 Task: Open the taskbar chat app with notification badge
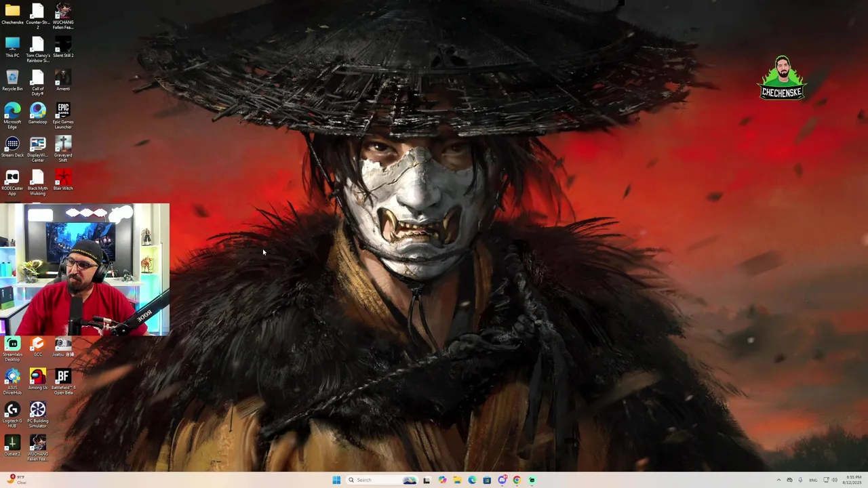point(502,480)
